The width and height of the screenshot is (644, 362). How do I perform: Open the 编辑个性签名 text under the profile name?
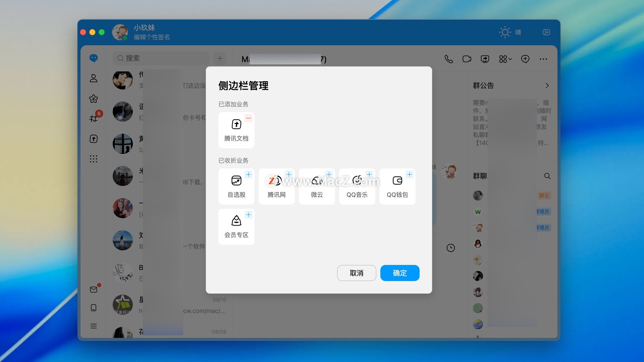[152, 37]
